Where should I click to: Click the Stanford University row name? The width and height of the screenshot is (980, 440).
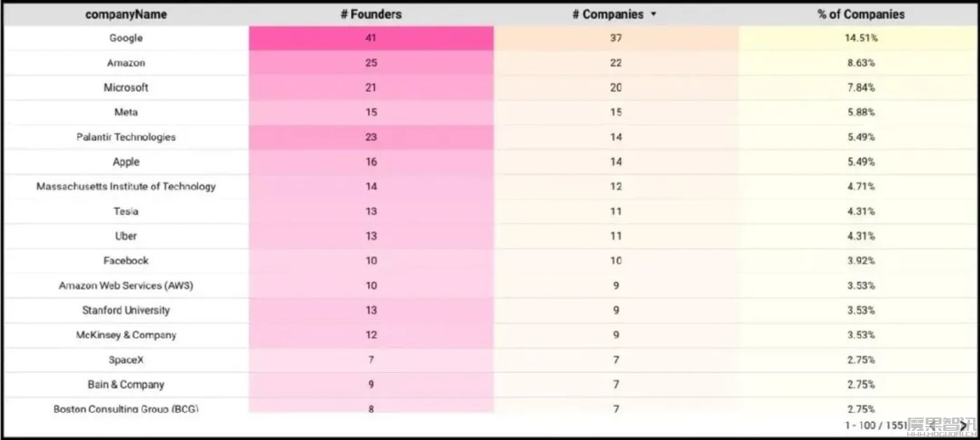pyautogui.click(x=126, y=310)
